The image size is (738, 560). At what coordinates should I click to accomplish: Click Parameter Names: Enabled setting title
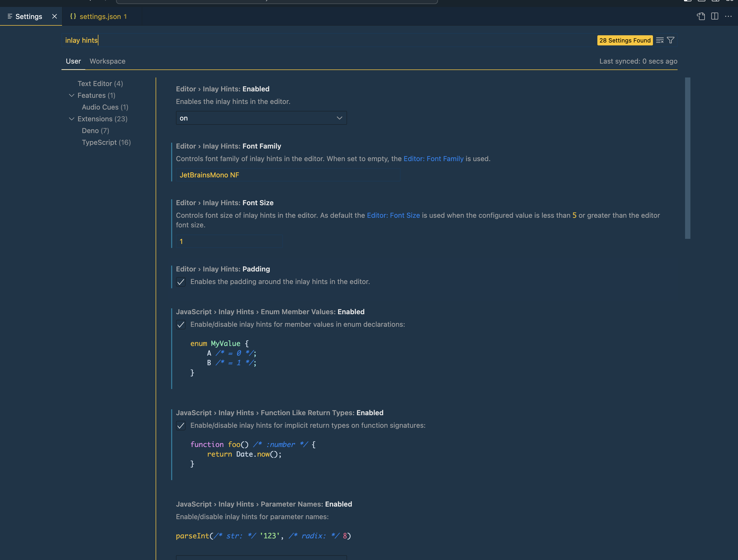tap(264, 504)
